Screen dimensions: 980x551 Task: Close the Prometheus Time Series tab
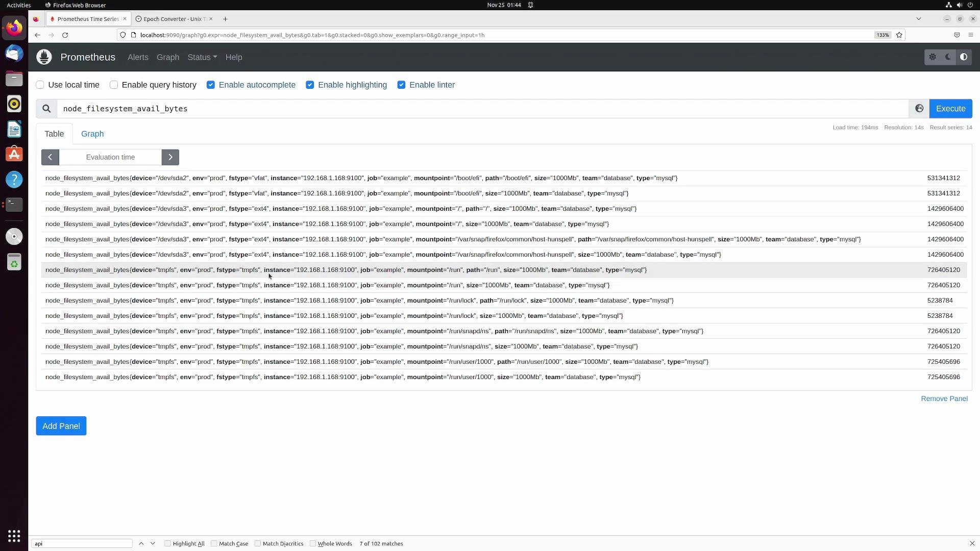point(125,19)
